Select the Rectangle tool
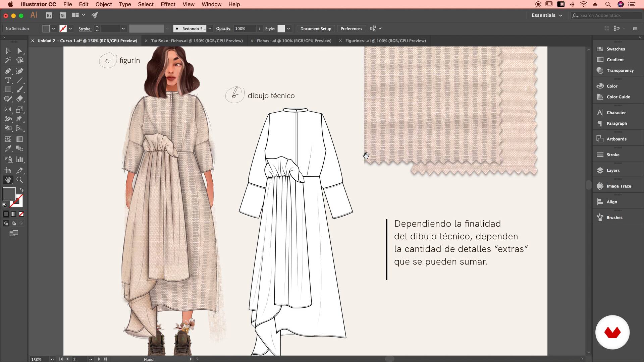 (8, 89)
